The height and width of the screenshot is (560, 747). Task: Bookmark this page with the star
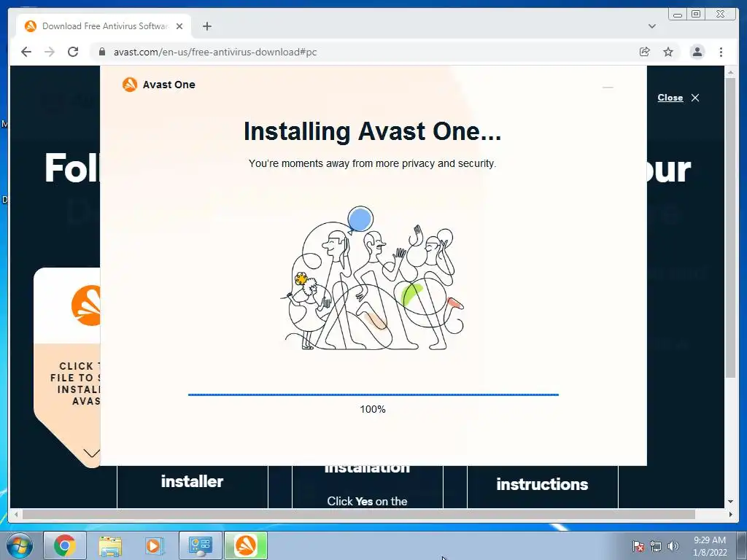(x=668, y=52)
